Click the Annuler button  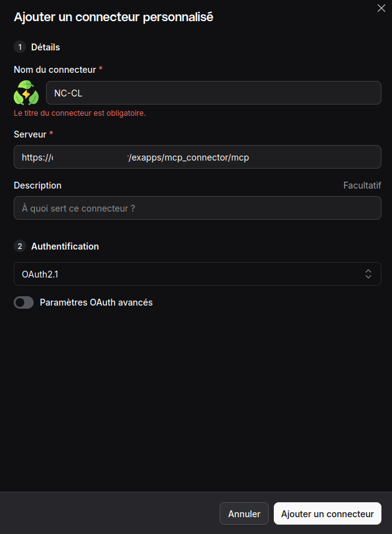[244, 513]
